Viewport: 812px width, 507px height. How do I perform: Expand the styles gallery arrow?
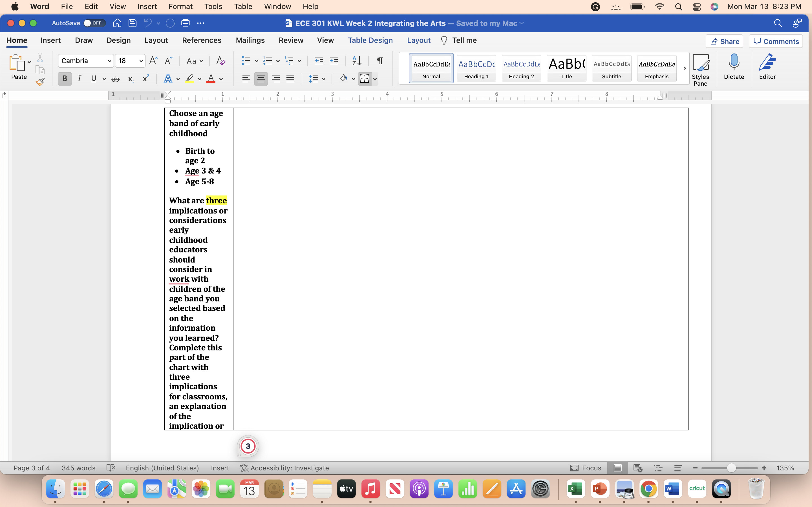(x=685, y=68)
